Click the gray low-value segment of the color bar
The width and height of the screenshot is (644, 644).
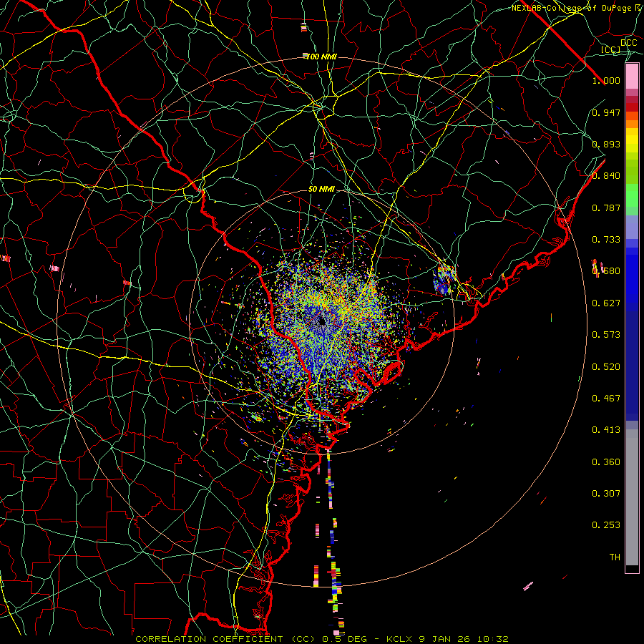click(x=632, y=497)
